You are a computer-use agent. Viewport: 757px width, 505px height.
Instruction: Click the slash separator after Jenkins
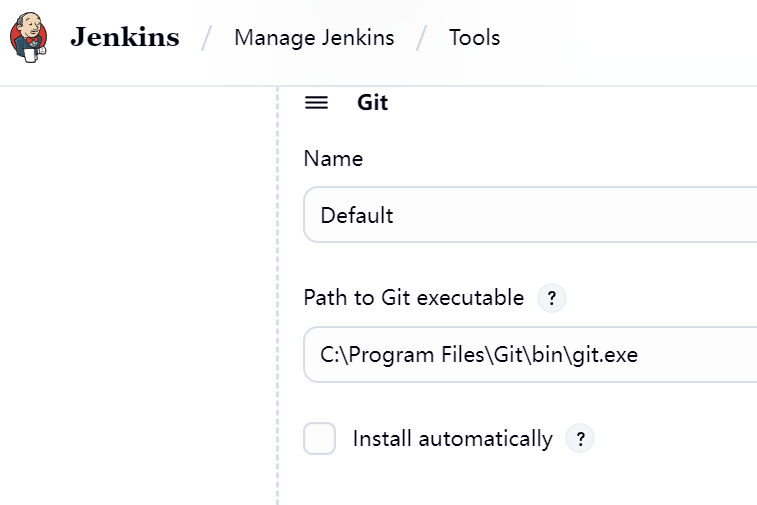point(207,39)
